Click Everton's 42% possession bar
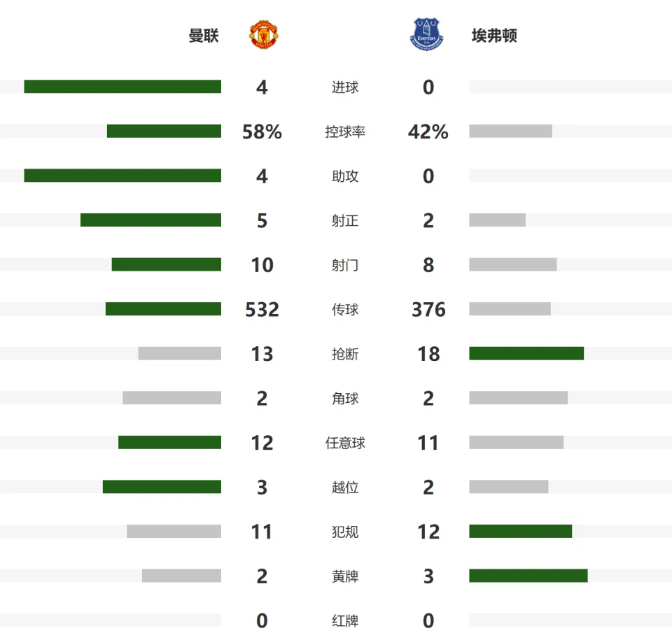The width and height of the screenshot is (672, 640). (x=510, y=131)
